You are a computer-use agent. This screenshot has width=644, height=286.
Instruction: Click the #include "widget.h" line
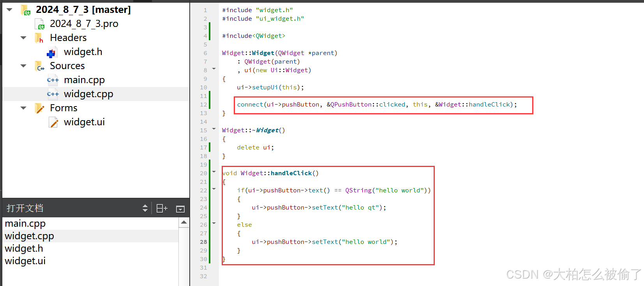tap(258, 10)
